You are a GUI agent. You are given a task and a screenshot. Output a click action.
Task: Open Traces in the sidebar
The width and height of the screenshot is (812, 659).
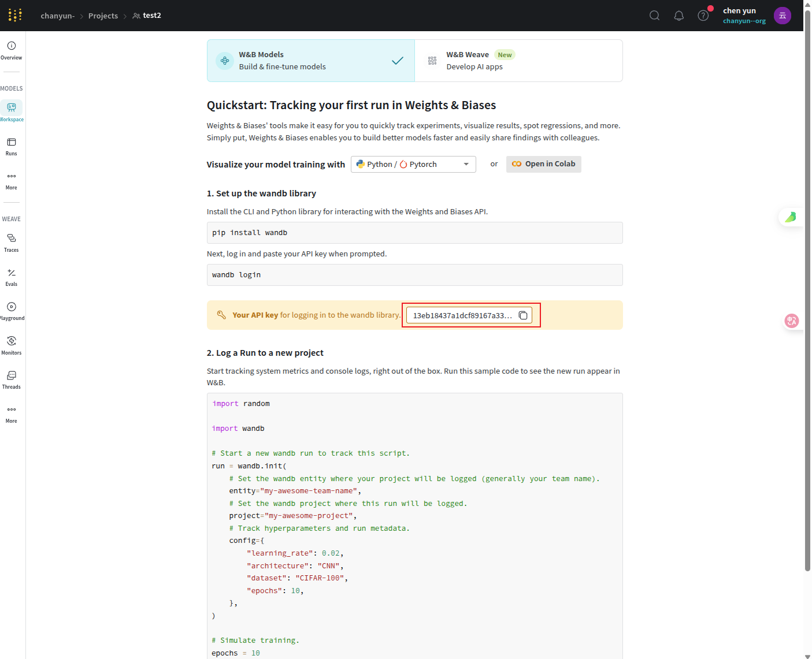(12, 243)
